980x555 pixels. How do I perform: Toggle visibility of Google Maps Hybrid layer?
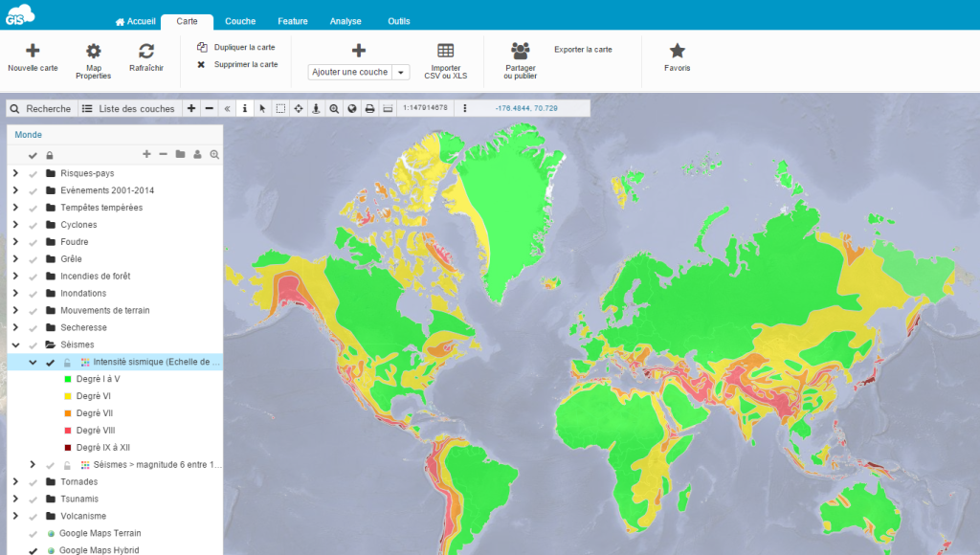click(33, 551)
